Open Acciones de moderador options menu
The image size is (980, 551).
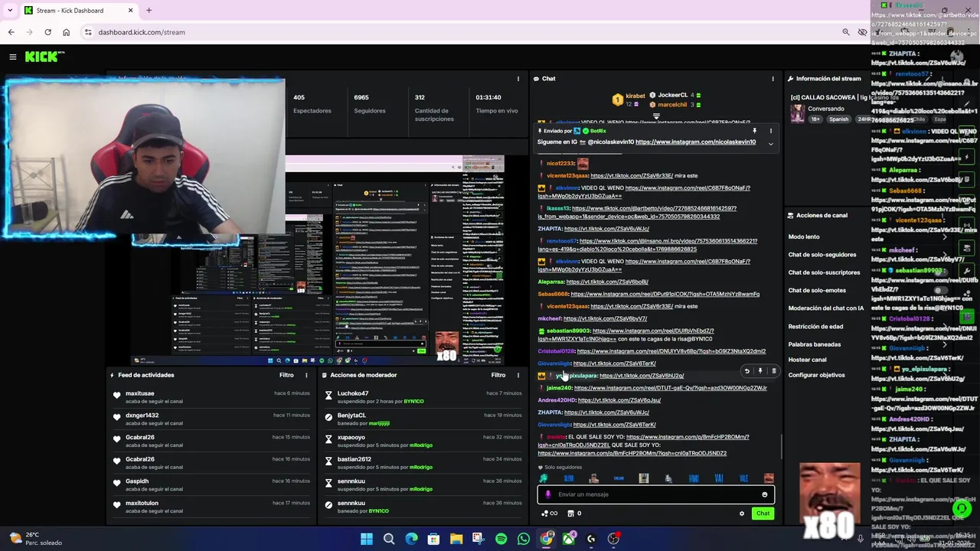pos(518,375)
